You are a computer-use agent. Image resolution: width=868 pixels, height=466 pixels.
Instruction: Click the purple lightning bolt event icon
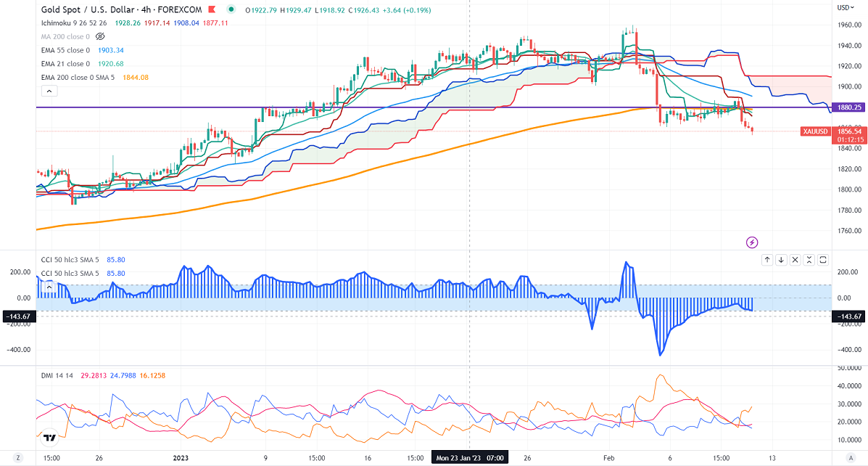tap(752, 241)
